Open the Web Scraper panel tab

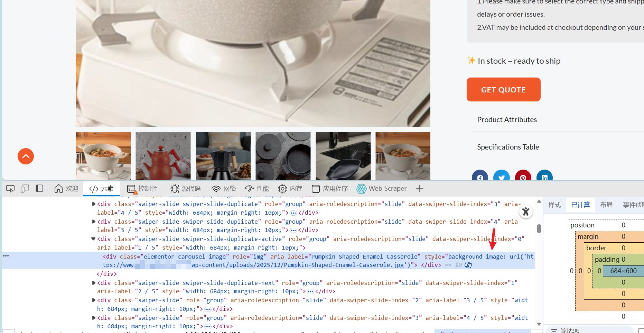(x=382, y=188)
